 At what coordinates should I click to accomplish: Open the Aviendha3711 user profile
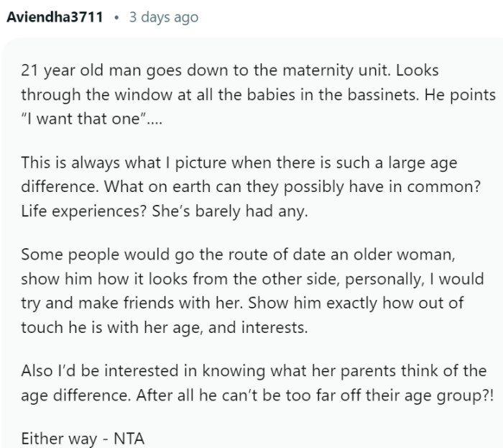tap(55, 17)
